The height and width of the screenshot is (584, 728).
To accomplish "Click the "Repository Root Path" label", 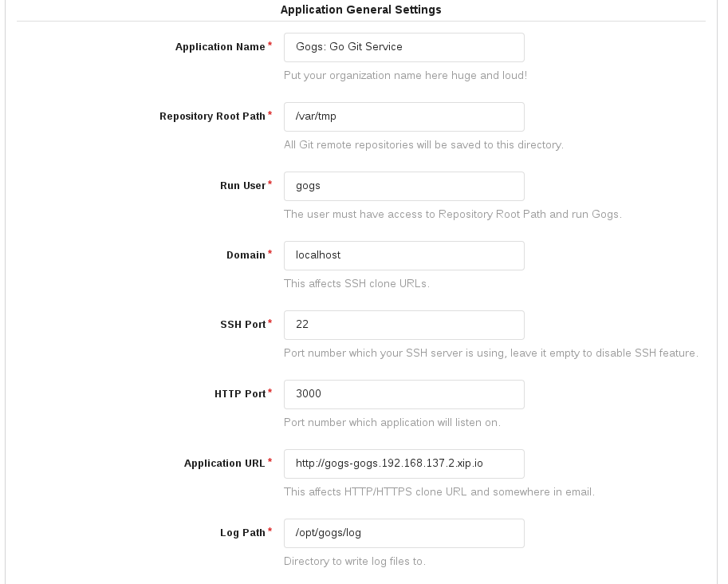I will tap(212, 116).
